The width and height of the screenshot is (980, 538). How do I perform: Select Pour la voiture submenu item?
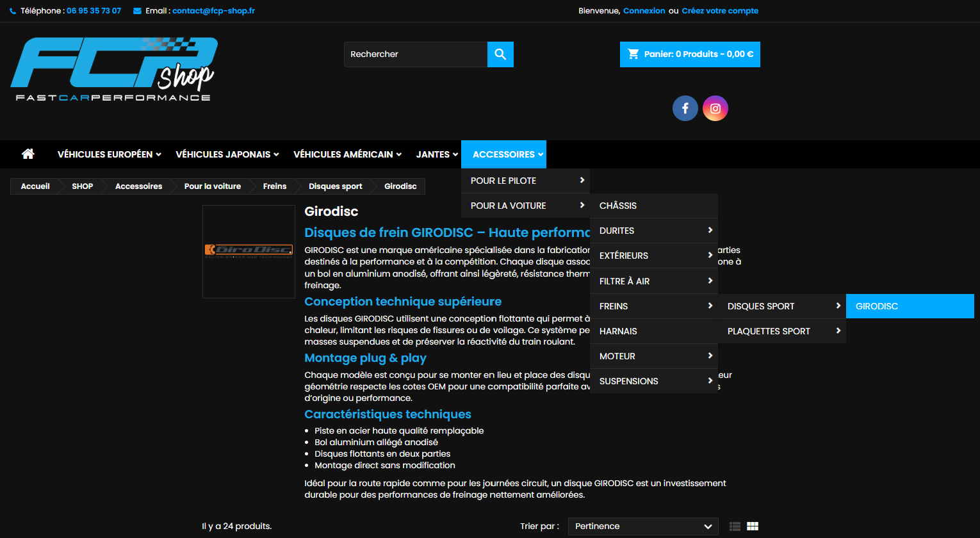tap(525, 206)
